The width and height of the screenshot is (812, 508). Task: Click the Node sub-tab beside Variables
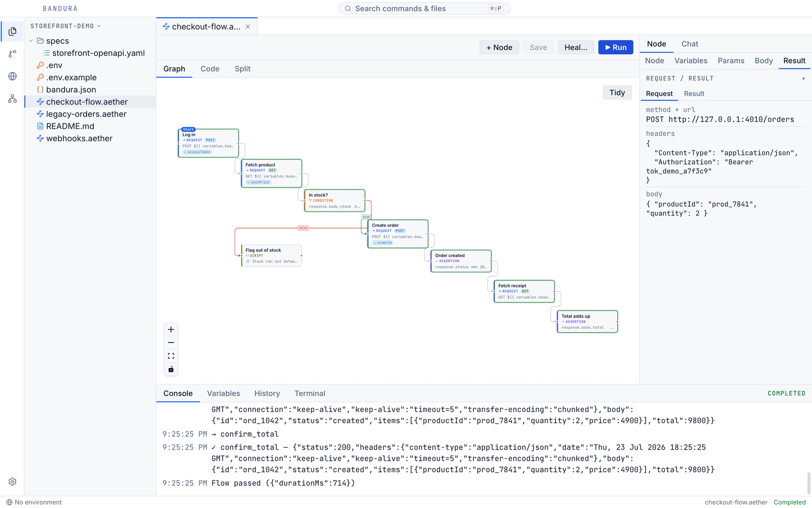coord(654,61)
